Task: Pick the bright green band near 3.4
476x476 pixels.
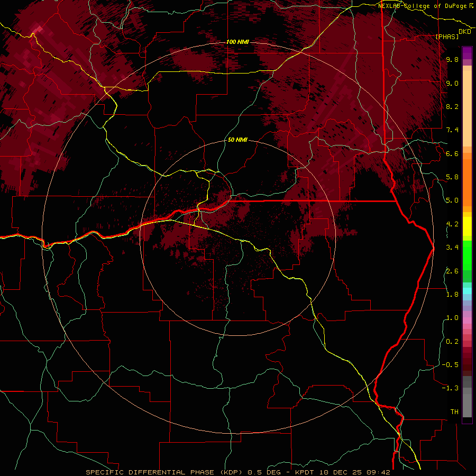Action: 467,255
